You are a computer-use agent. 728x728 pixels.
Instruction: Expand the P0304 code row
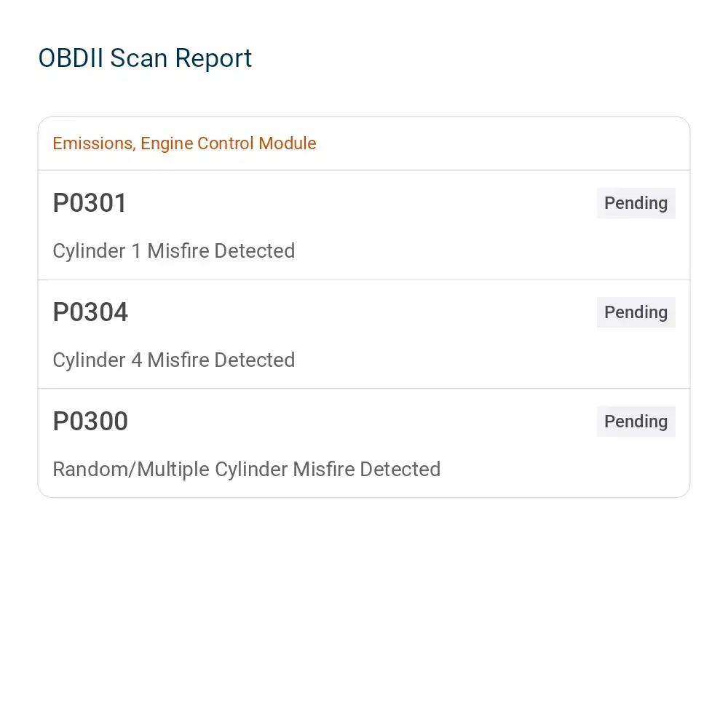coord(364,334)
